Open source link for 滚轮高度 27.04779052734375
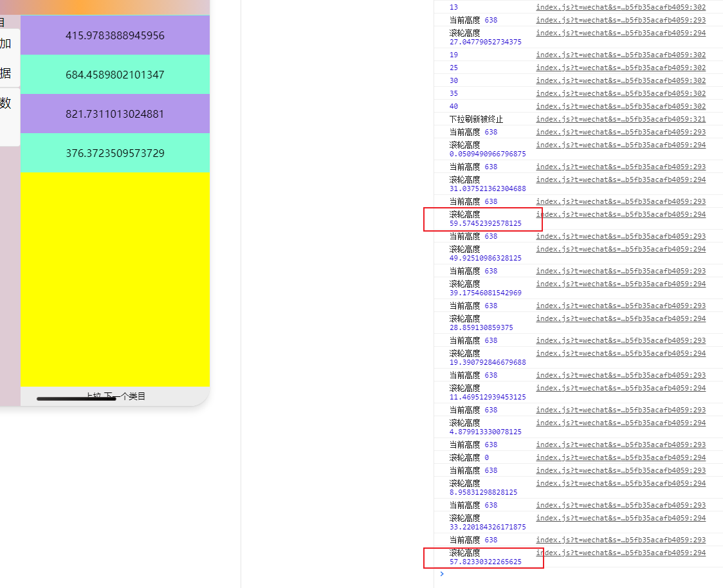The height and width of the screenshot is (588, 723). point(621,33)
